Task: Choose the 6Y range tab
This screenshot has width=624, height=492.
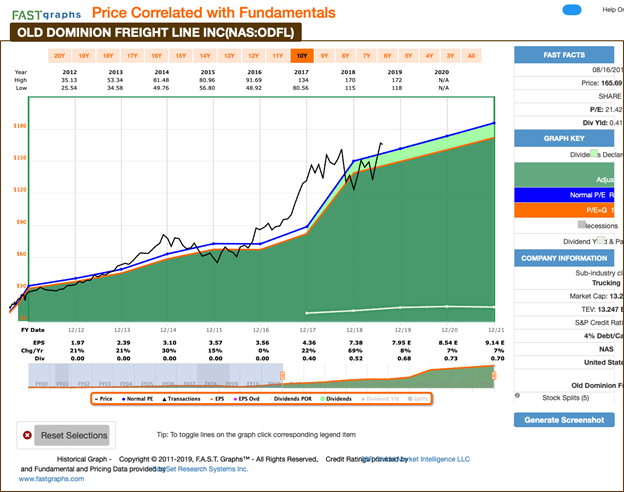Action: point(388,56)
